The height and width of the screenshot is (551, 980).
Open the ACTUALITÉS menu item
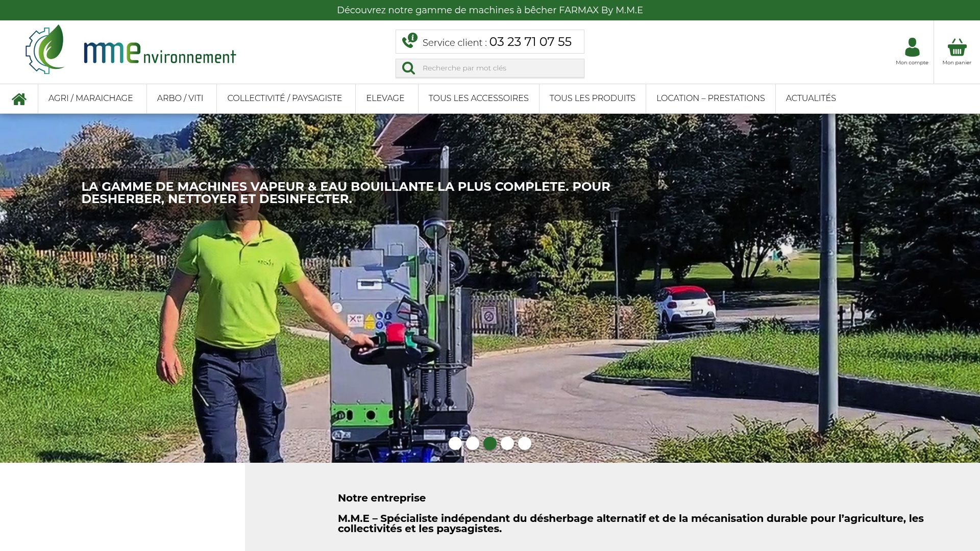point(811,98)
